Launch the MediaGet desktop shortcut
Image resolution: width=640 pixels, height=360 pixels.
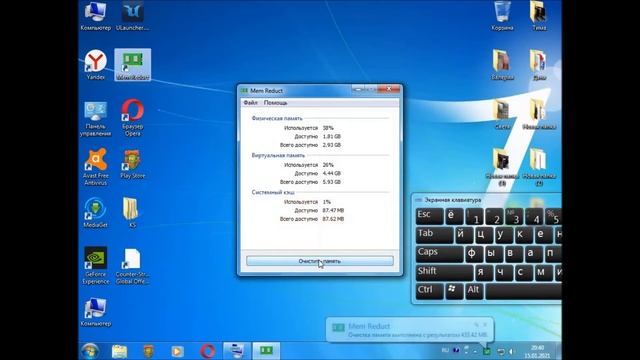click(96, 213)
